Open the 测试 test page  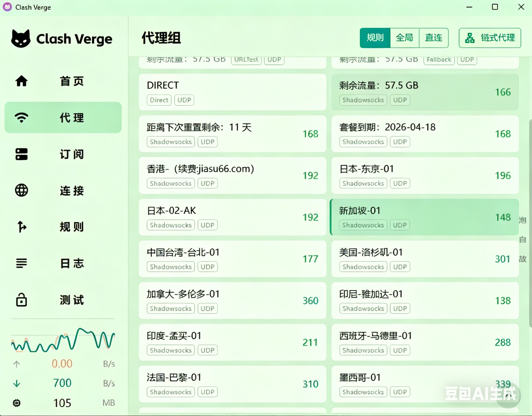[x=63, y=300]
